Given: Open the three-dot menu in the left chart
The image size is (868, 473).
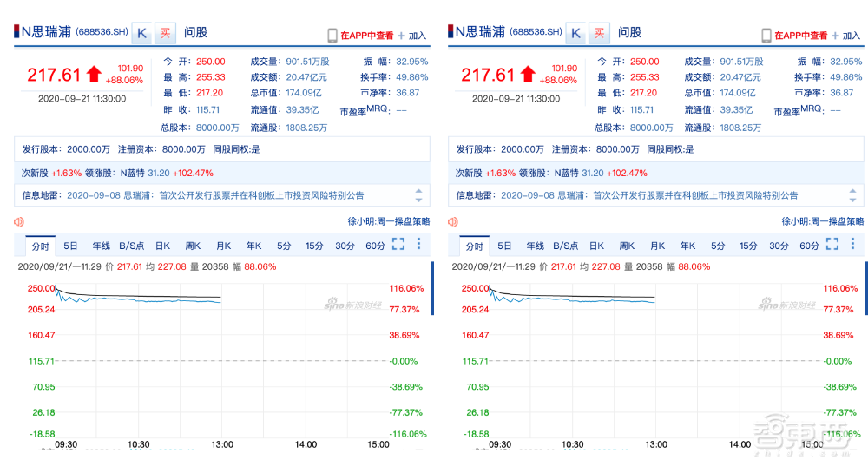Looking at the screenshot, I should 418,244.
